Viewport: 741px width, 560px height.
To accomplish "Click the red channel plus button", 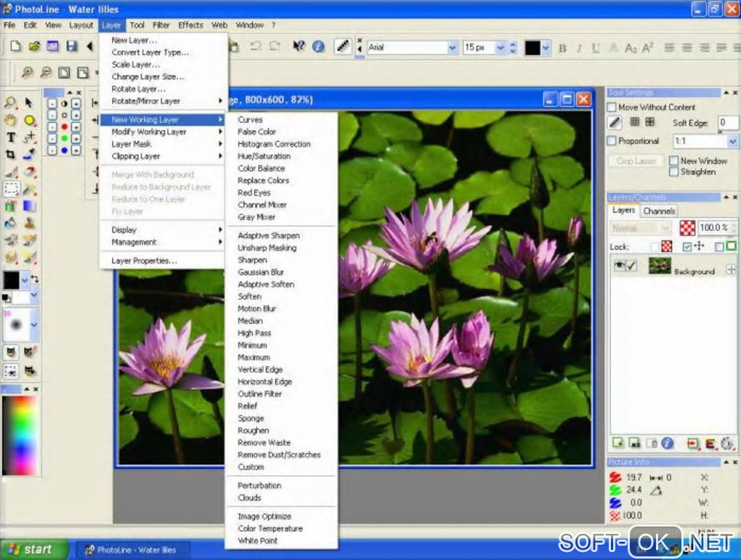I will 76,126.
